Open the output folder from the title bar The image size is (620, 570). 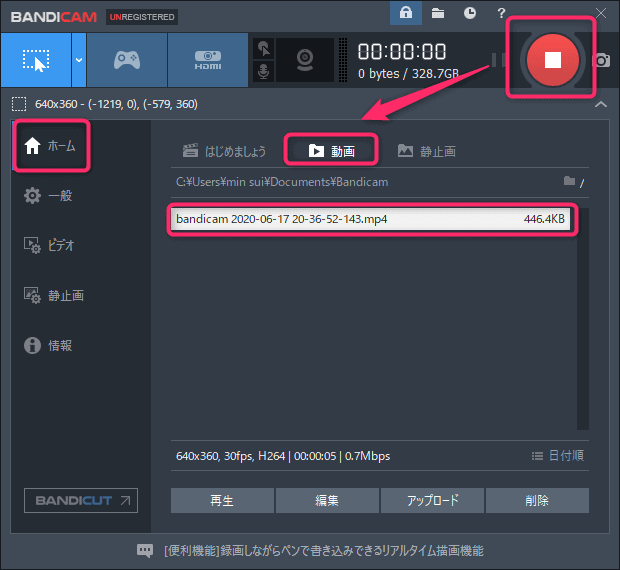click(x=439, y=14)
